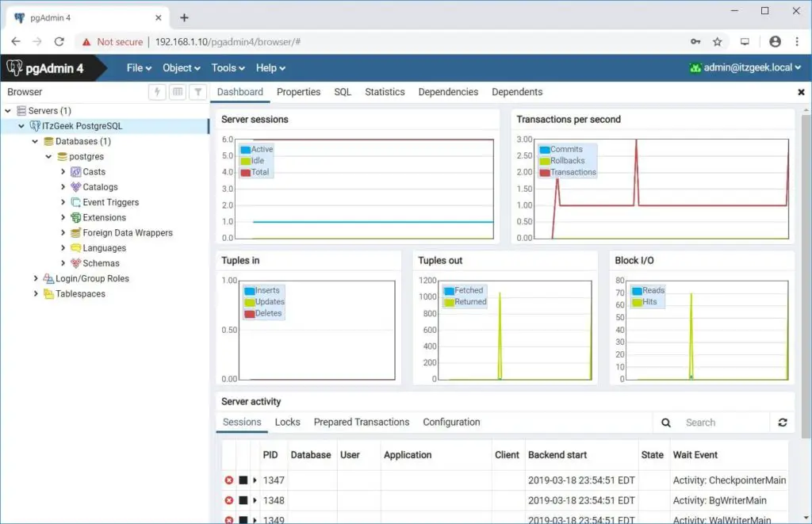Click the Event Triggers node icon
This screenshot has width=812, height=524.
coord(75,202)
